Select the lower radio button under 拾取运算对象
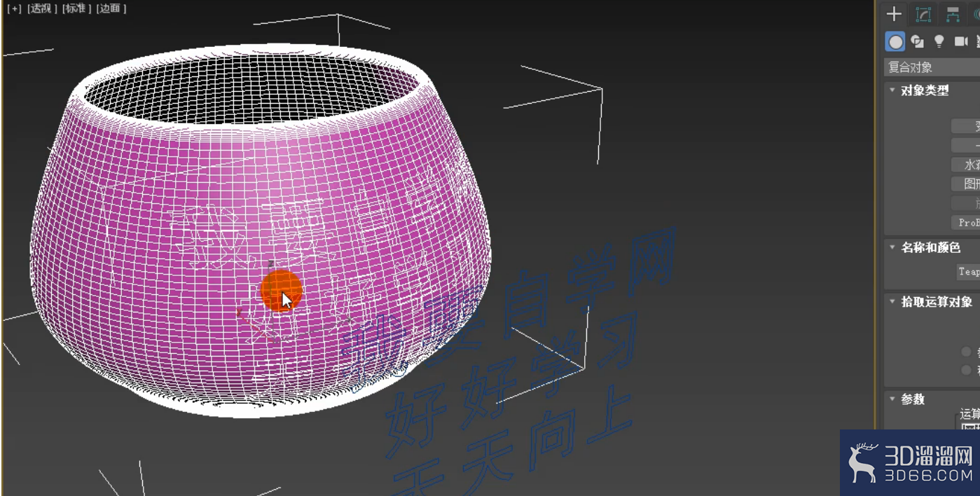The image size is (980, 496). pyautogui.click(x=967, y=369)
